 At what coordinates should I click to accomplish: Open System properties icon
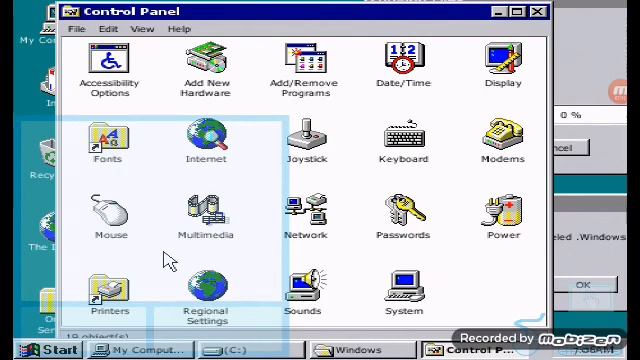404,286
